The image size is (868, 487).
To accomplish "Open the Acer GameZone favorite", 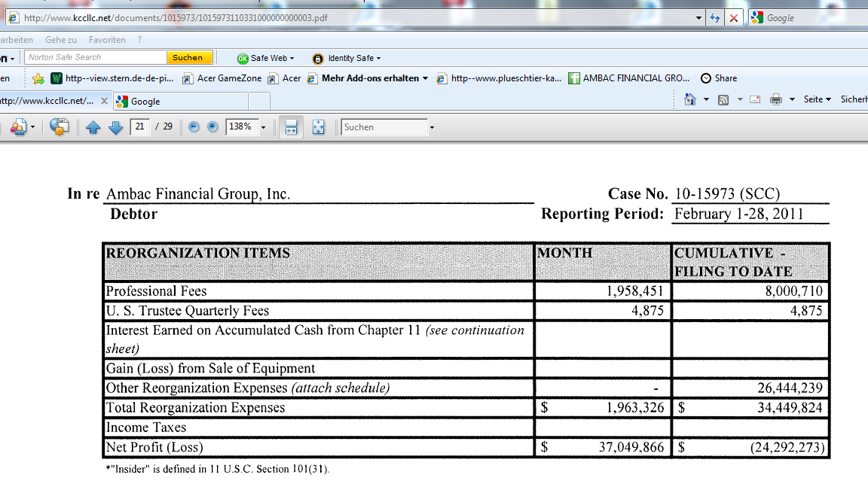I will (222, 78).
